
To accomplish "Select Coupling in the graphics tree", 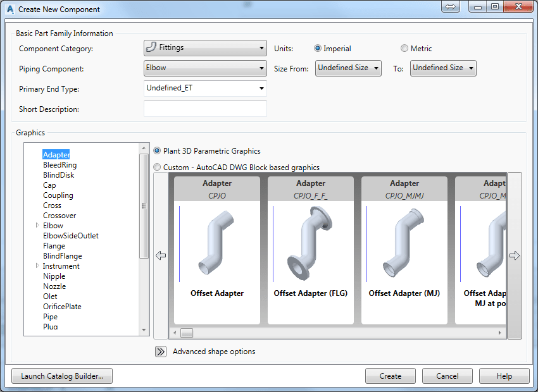I will [58, 195].
